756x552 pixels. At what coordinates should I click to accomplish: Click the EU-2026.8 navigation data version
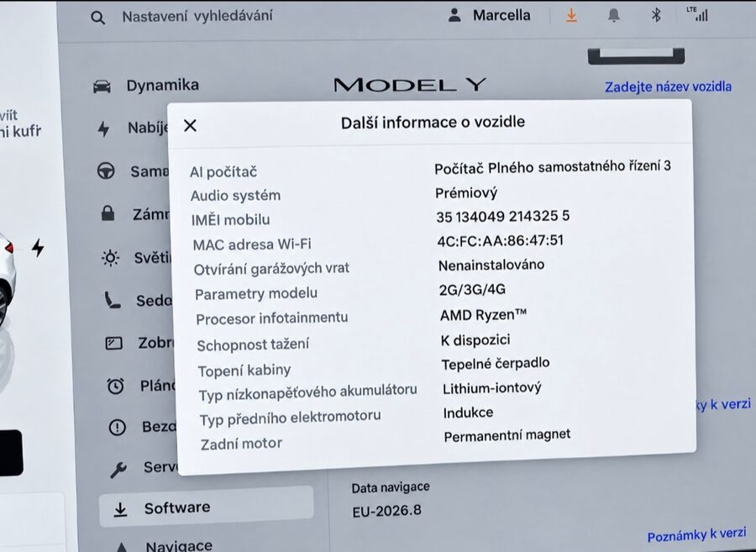(386, 511)
